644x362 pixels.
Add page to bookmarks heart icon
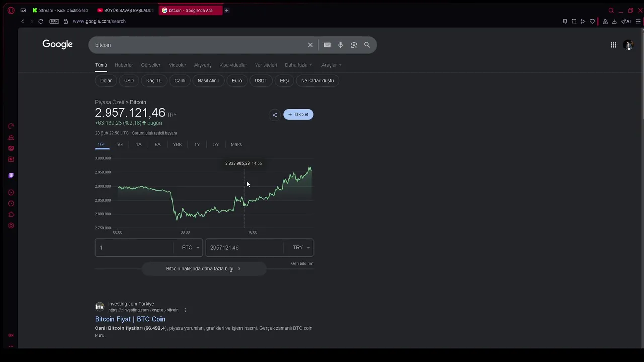(592, 21)
